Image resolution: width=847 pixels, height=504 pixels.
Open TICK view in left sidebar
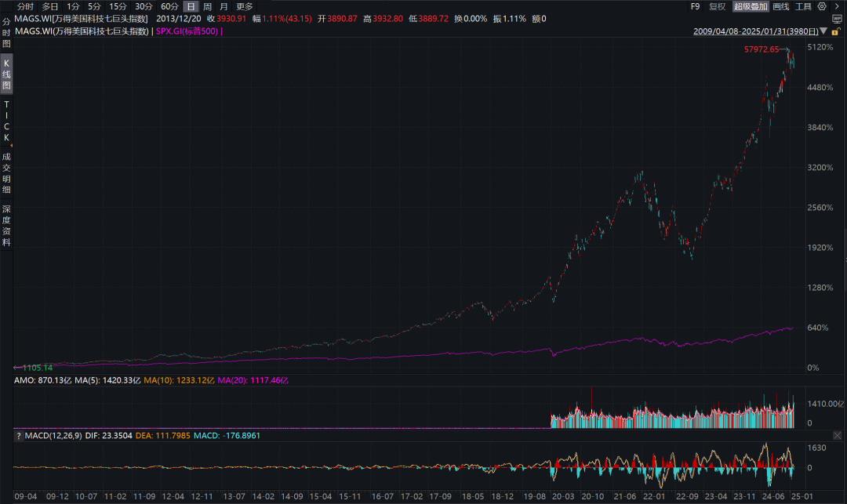[6, 121]
